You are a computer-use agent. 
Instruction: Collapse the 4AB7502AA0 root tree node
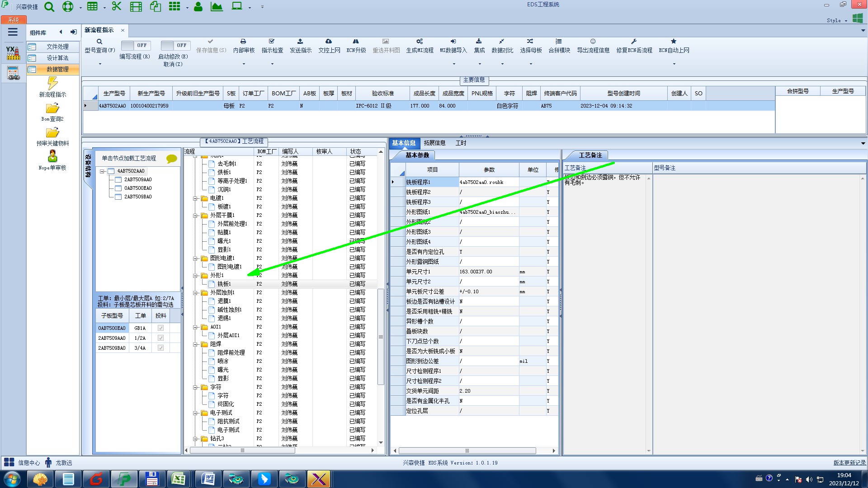coord(103,171)
